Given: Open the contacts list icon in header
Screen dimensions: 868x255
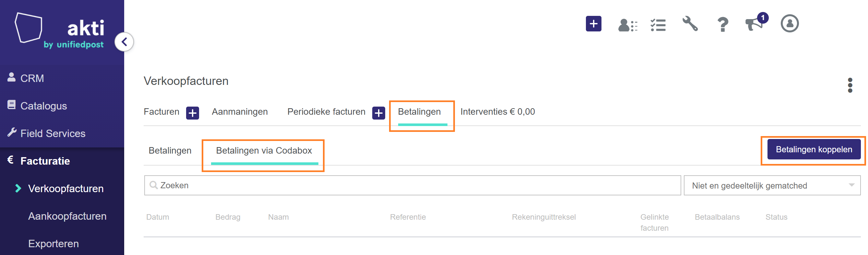Looking at the screenshot, I should pos(627,25).
